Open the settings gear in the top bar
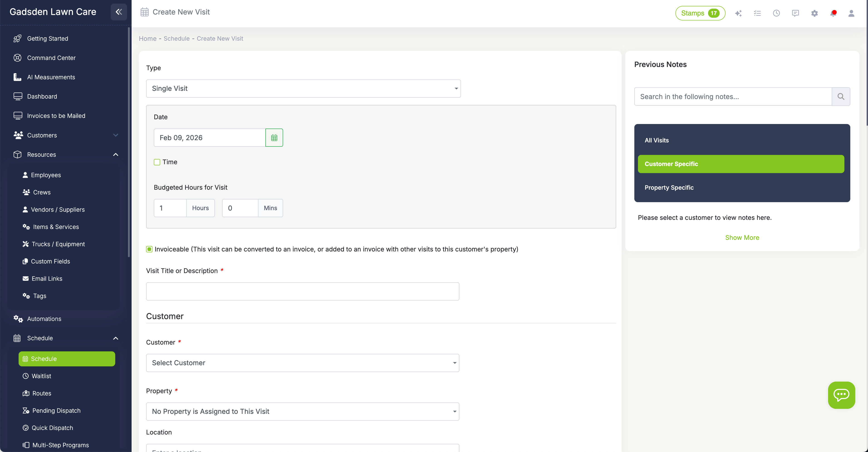The height and width of the screenshot is (452, 868). 814,13
